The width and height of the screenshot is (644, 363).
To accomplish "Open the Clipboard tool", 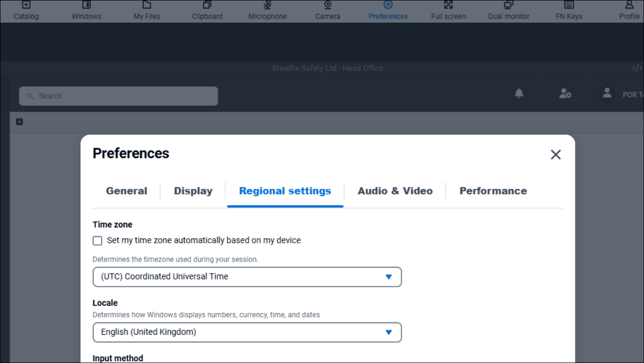I will click(207, 10).
